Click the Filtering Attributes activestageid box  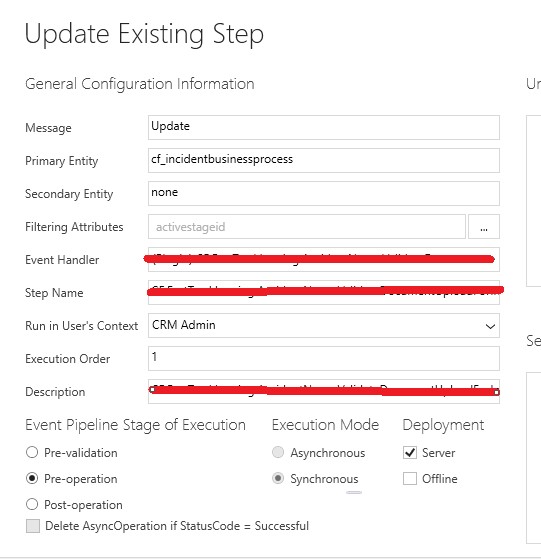307,227
